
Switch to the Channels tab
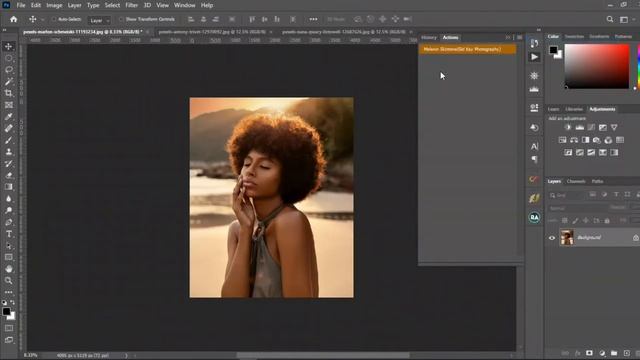pos(576,181)
